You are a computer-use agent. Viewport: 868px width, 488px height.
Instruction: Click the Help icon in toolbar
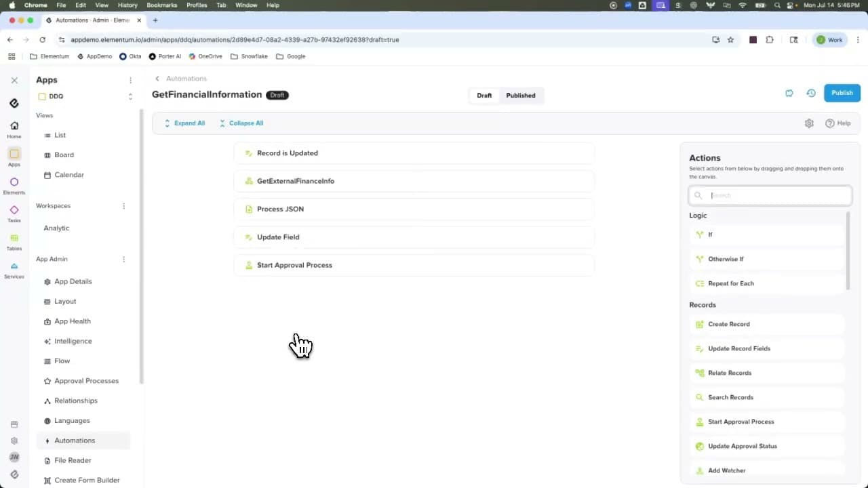pyautogui.click(x=837, y=123)
